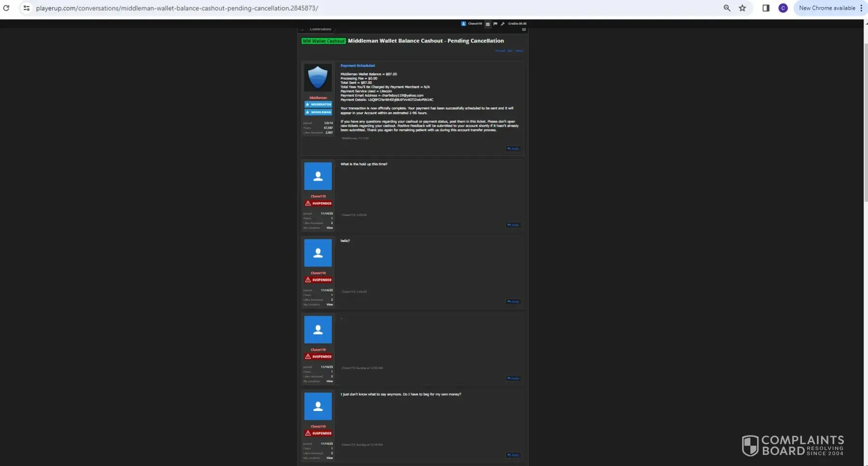
Task: Toggle the Chrome side panel
Action: 766,8
